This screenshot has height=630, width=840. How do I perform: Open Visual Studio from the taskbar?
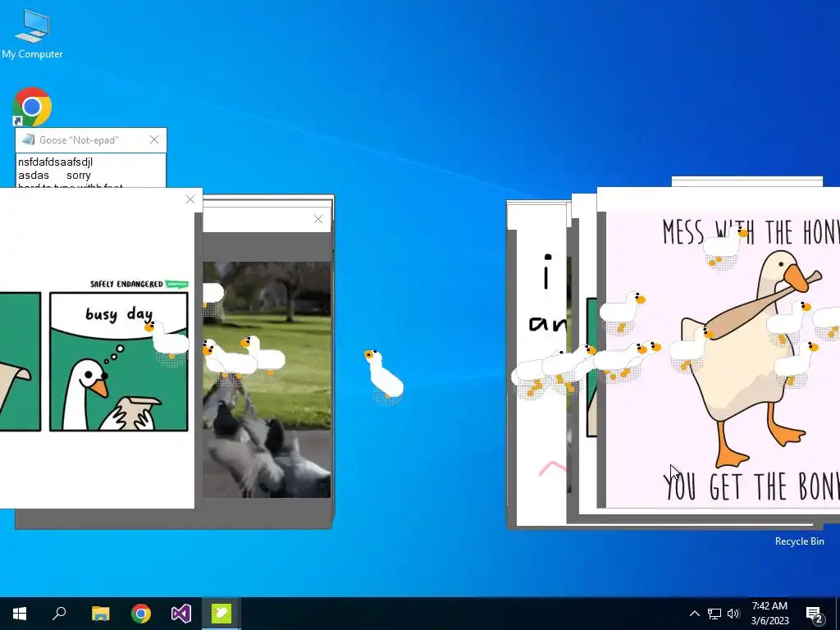tap(181, 614)
